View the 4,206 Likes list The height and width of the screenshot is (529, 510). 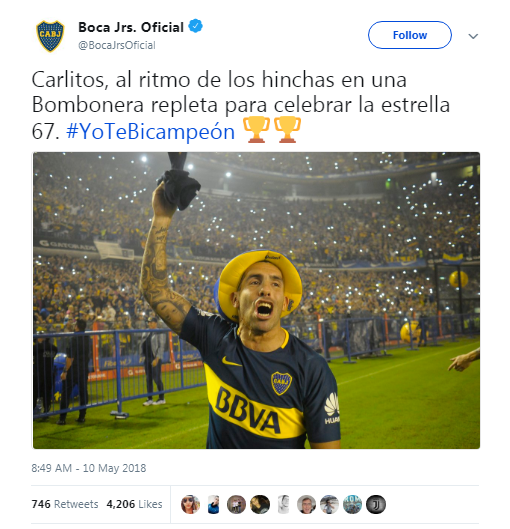(134, 504)
